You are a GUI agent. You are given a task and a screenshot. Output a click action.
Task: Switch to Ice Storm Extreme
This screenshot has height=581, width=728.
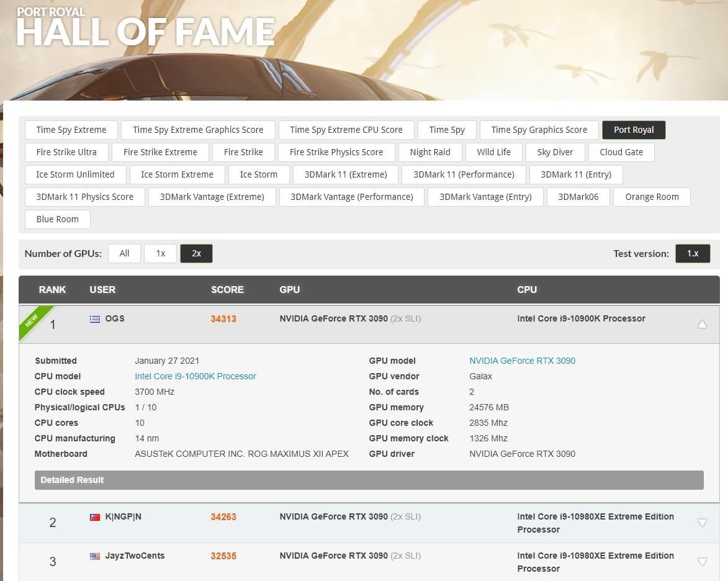(x=178, y=174)
